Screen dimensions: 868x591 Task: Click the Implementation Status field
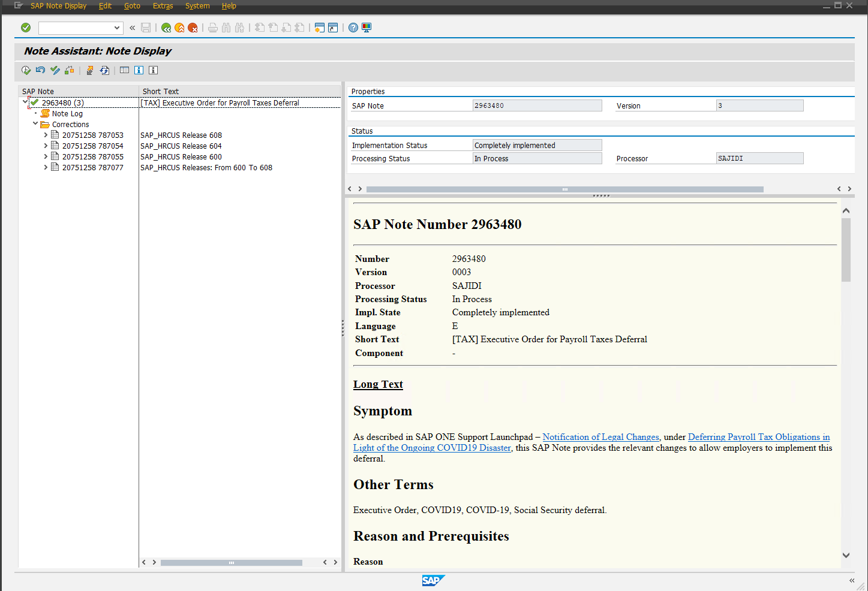pyautogui.click(x=537, y=145)
